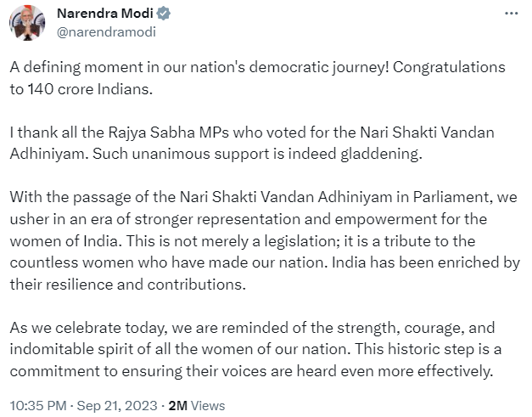The height and width of the screenshot is (417, 532).
Task: Open the three-dot more options menu
Action: 512,14
